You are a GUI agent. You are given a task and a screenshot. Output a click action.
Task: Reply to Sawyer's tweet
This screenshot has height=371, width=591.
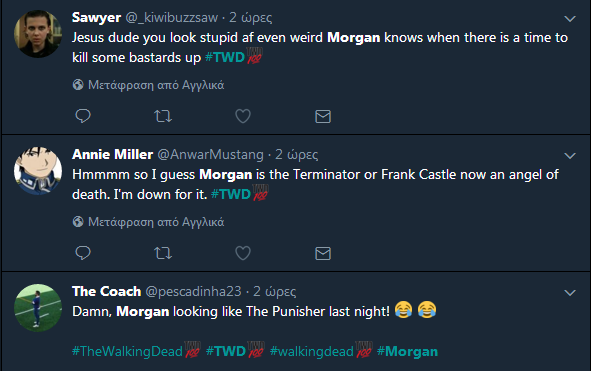(83, 116)
